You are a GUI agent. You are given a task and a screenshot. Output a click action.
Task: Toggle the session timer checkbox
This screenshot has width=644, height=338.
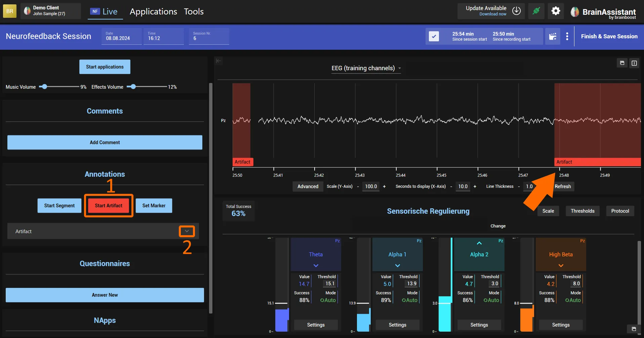tap(434, 36)
